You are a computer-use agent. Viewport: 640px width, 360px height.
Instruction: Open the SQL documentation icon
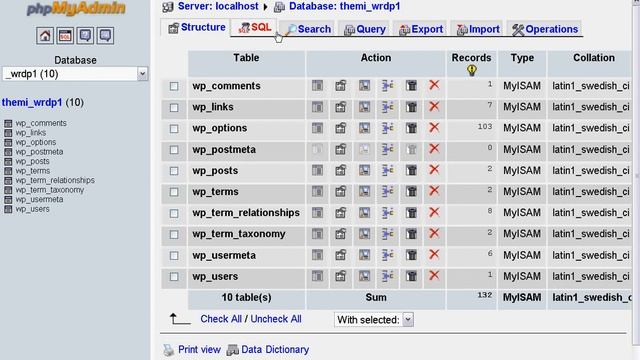coord(105,36)
